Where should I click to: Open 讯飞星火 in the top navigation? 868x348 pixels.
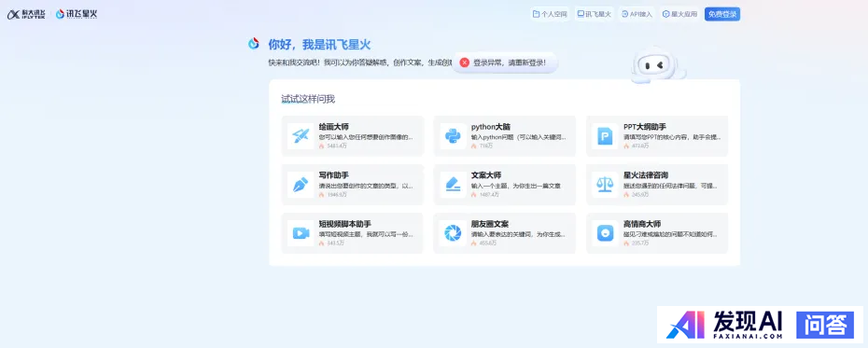tap(594, 14)
